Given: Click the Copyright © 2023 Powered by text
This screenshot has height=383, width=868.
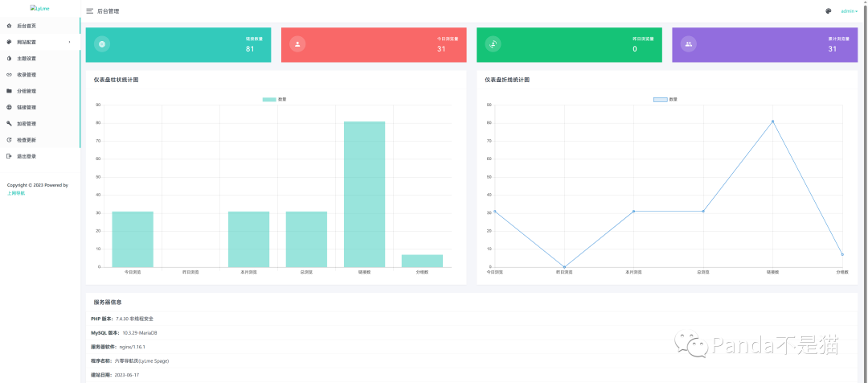Looking at the screenshot, I should pos(38,185).
